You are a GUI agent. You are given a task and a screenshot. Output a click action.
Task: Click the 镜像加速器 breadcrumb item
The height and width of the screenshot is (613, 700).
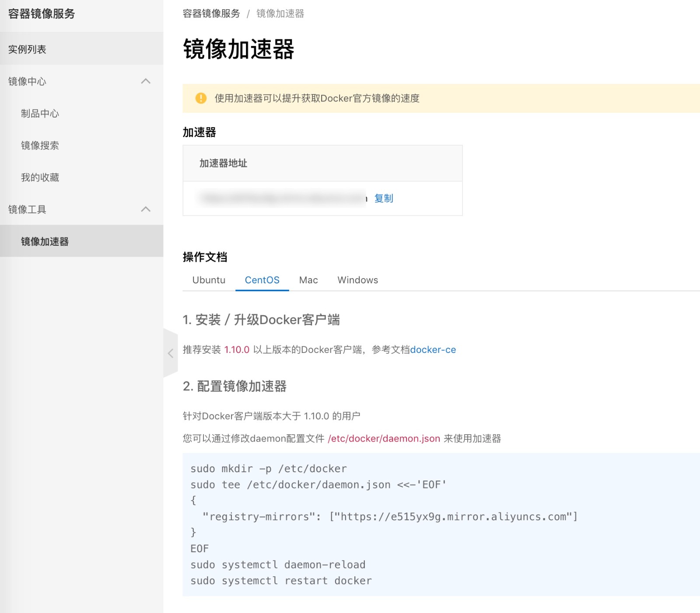pos(280,14)
